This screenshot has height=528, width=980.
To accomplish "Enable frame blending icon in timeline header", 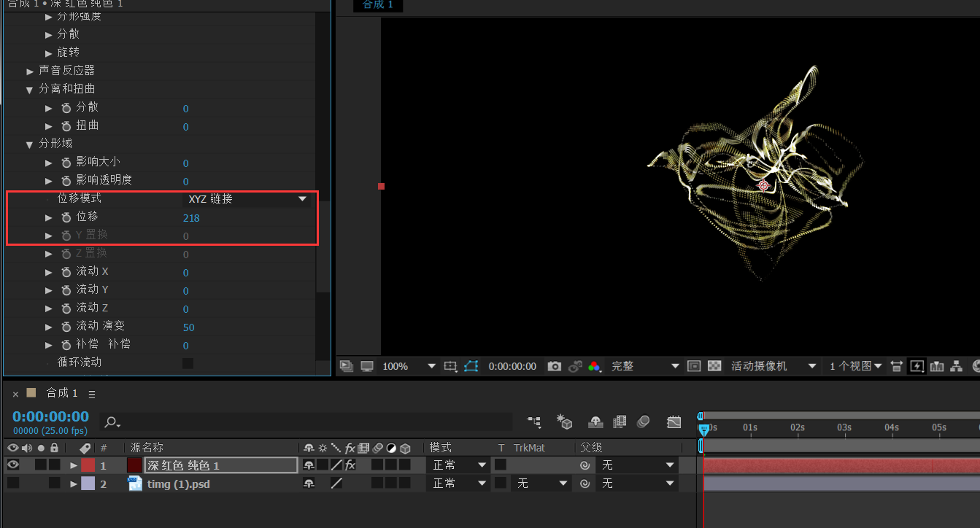I will click(x=620, y=422).
